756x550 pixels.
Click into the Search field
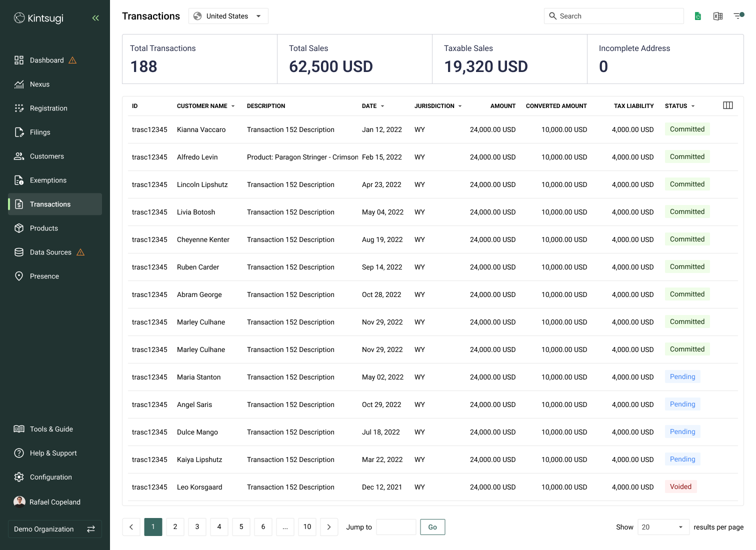point(619,16)
